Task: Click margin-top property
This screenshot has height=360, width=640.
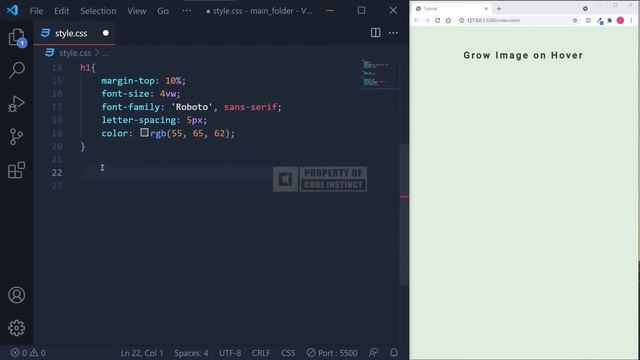Action: click(128, 81)
